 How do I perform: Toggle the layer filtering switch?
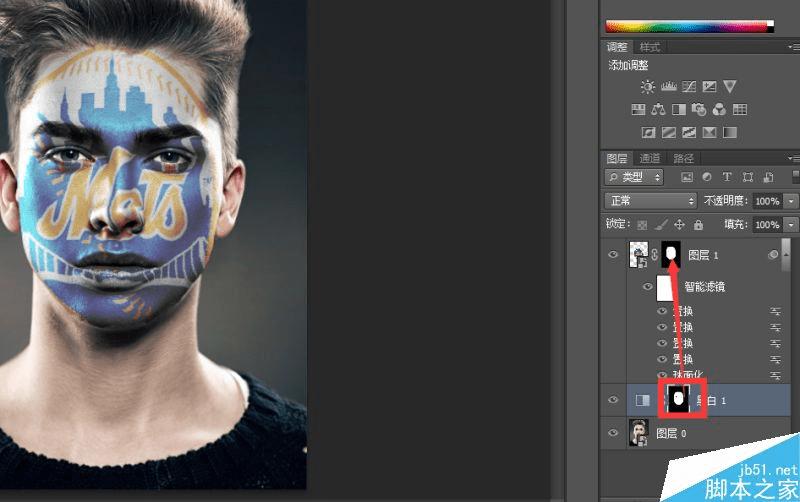(x=796, y=177)
